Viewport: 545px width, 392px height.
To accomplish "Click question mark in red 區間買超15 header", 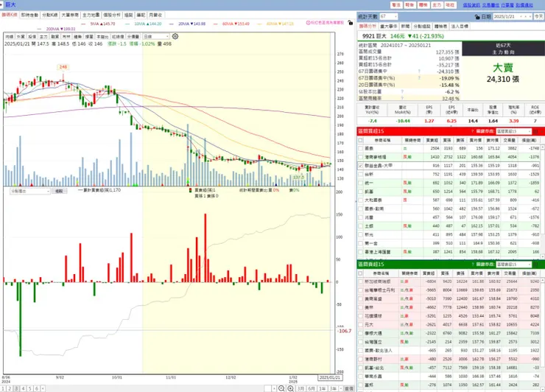I will tap(472, 131).
